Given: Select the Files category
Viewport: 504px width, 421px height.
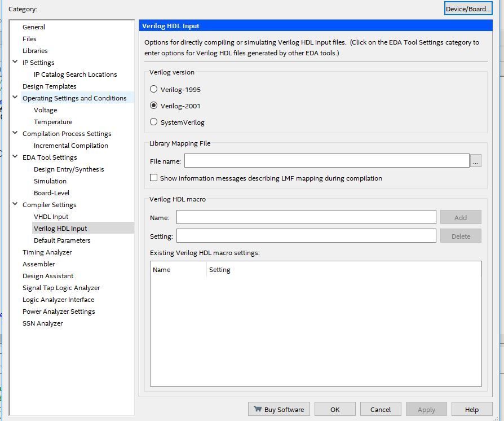Looking at the screenshot, I should [29, 39].
